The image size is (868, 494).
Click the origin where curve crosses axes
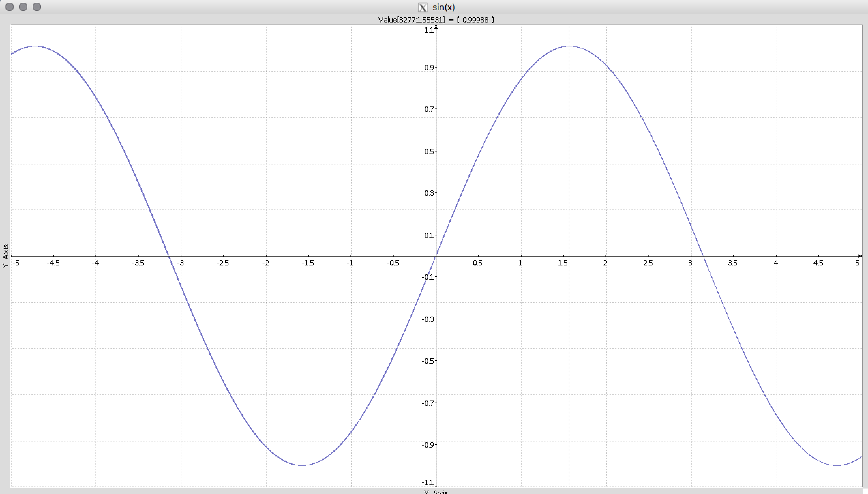coord(436,256)
